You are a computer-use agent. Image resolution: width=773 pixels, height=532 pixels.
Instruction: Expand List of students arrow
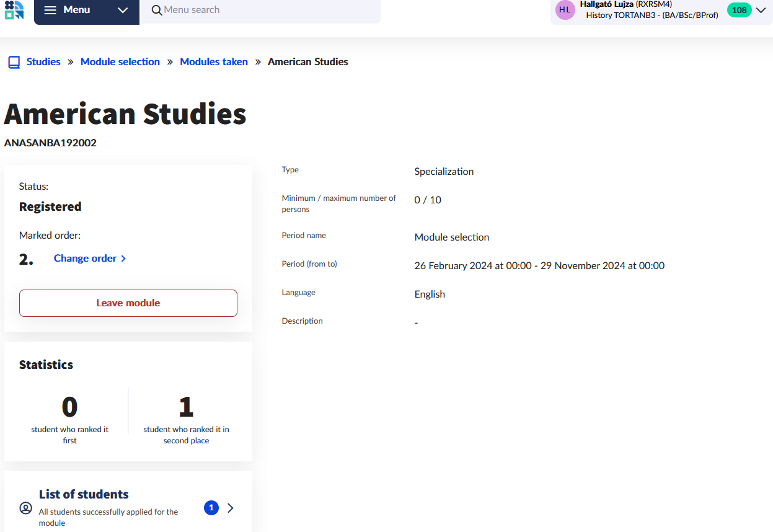point(231,508)
